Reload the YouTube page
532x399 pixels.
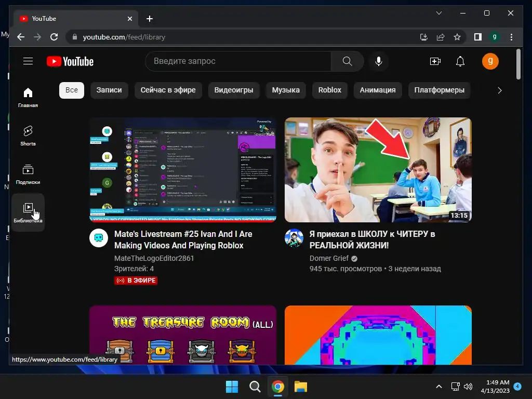click(54, 37)
